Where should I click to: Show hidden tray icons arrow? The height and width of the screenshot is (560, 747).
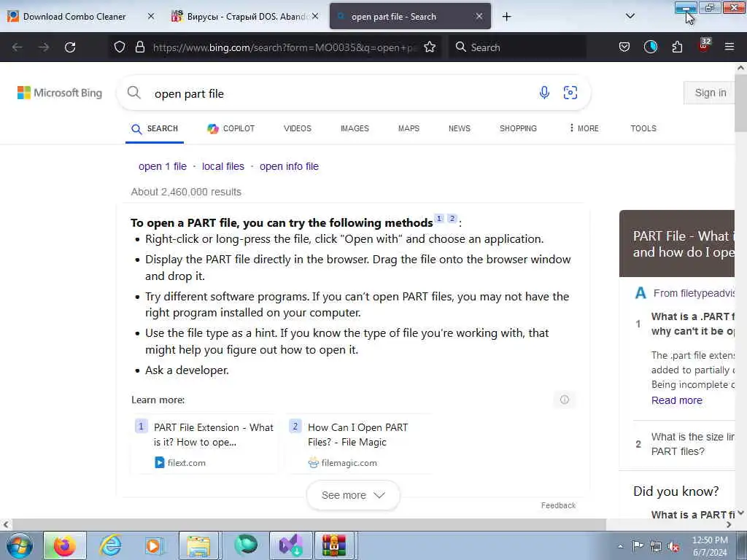(x=620, y=547)
